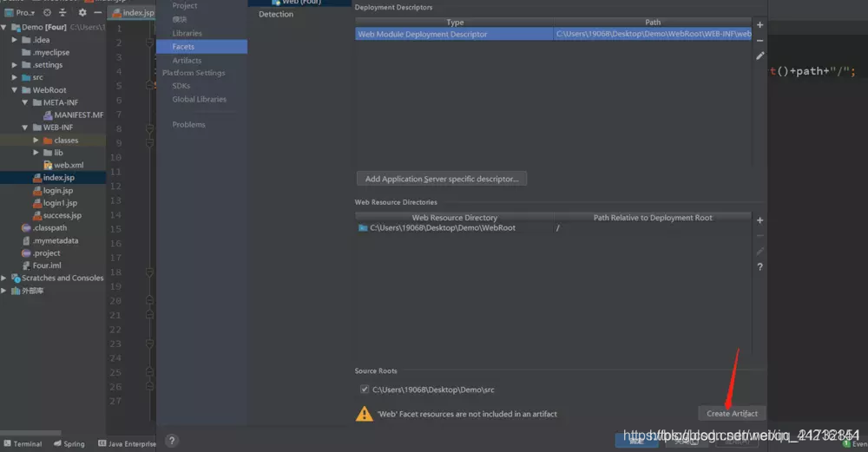The image size is (868, 452).
Task: Open the Project view dropdown
Action: (20, 12)
